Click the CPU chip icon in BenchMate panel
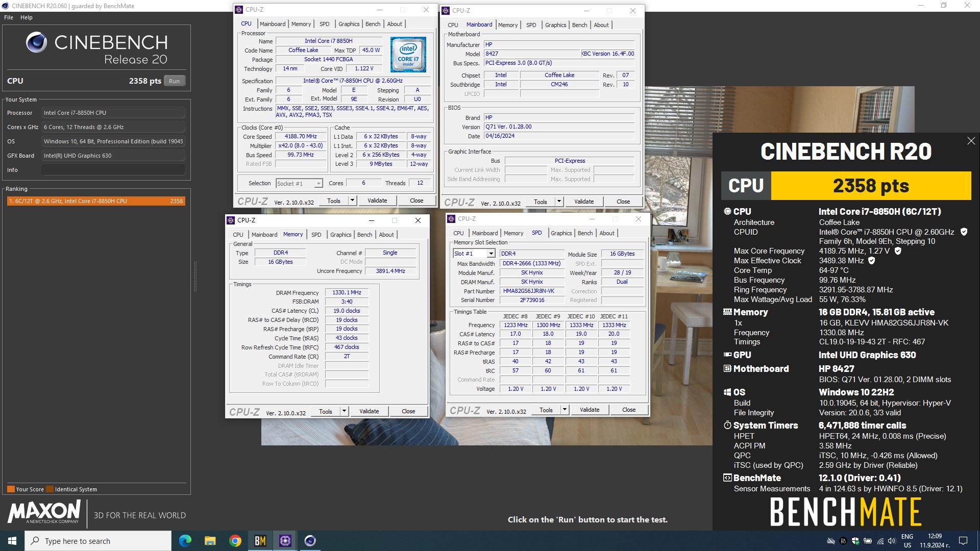 [x=727, y=211]
